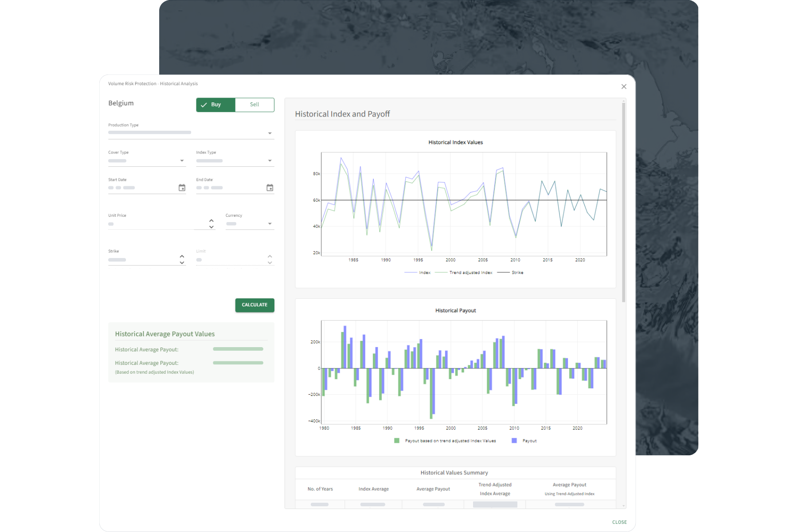Increase the Strike value
Image resolution: width=798 pixels, height=532 pixels.
182,256
